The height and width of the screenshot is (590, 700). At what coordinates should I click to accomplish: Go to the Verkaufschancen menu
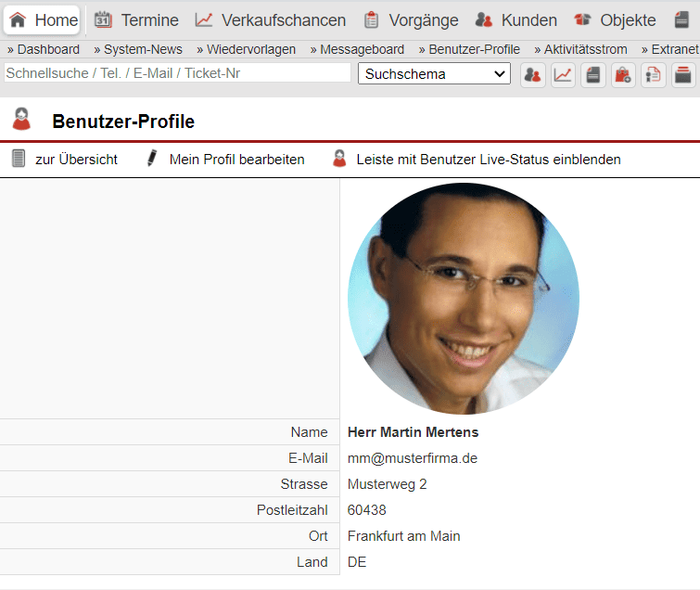(271, 20)
